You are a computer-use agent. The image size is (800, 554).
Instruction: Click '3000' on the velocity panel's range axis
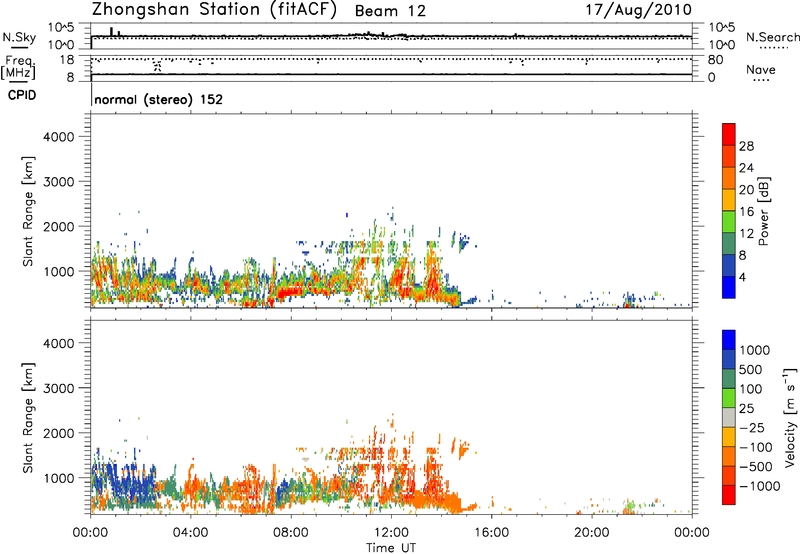(59, 388)
